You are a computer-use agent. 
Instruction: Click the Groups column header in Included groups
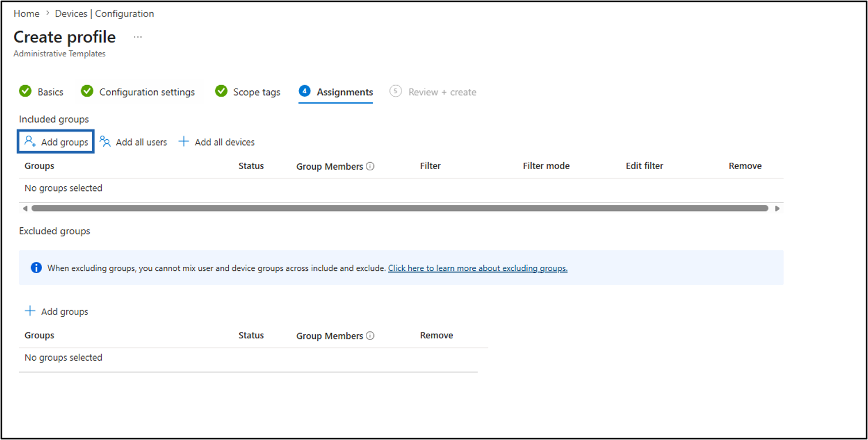click(39, 166)
